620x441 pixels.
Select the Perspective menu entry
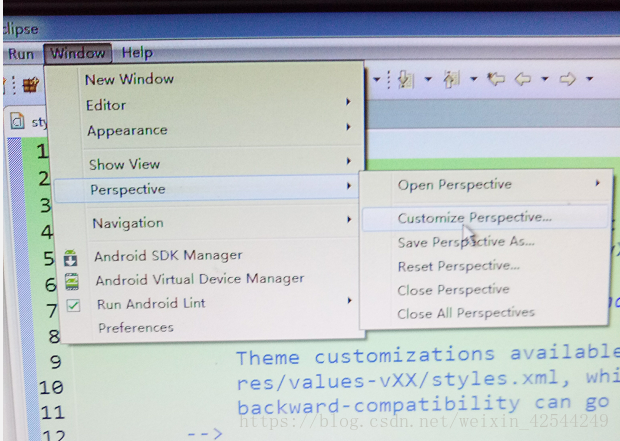pos(206,189)
